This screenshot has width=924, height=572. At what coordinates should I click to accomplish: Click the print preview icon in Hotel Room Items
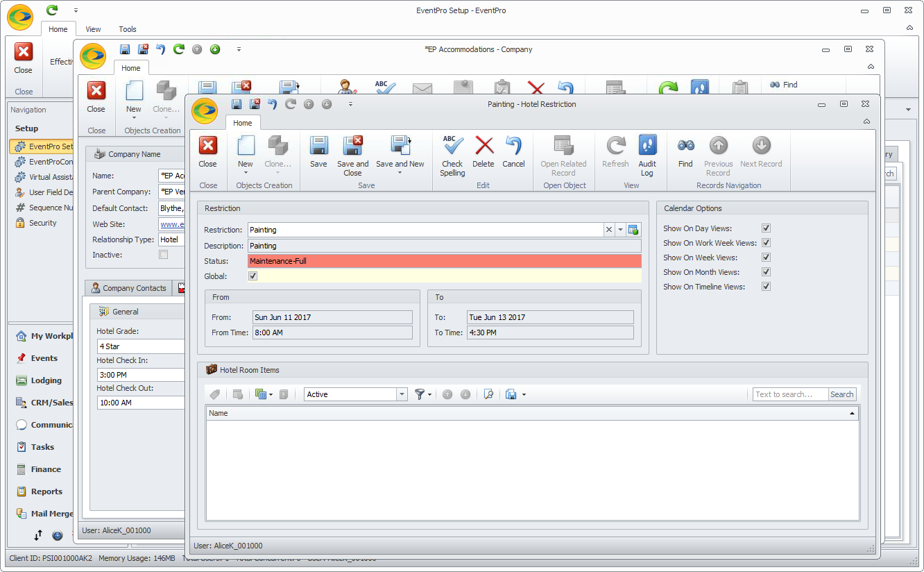[489, 394]
